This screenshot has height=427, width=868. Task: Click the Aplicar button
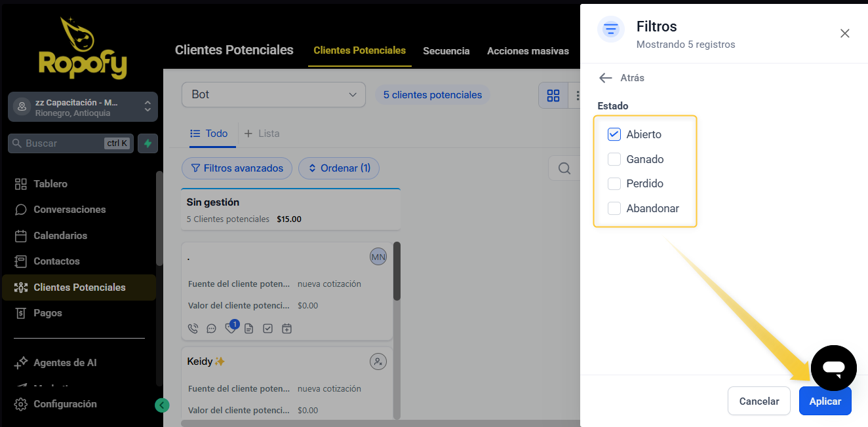click(825, 401)
